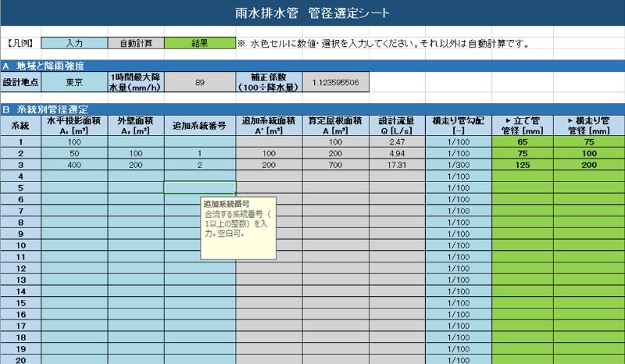Open row 1 横走り管勾配 slope cell

point(459,142)
